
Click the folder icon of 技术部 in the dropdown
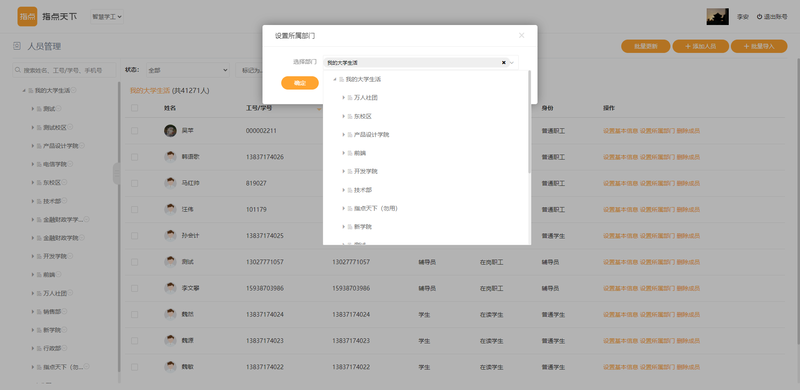click(x=350, y=189)
